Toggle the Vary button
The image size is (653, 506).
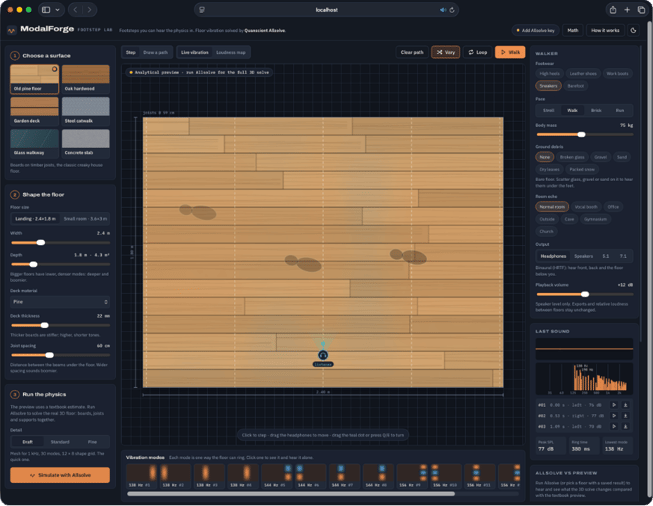[446, 52]
